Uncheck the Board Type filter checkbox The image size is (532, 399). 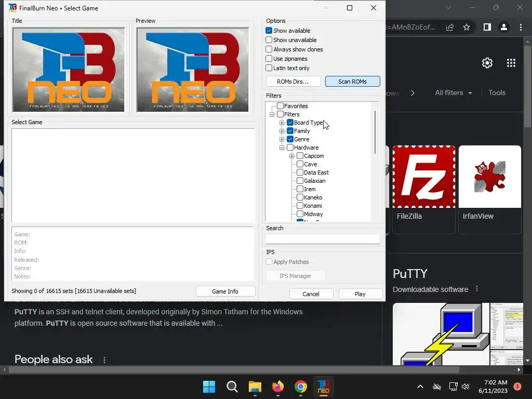coord(290,123)
